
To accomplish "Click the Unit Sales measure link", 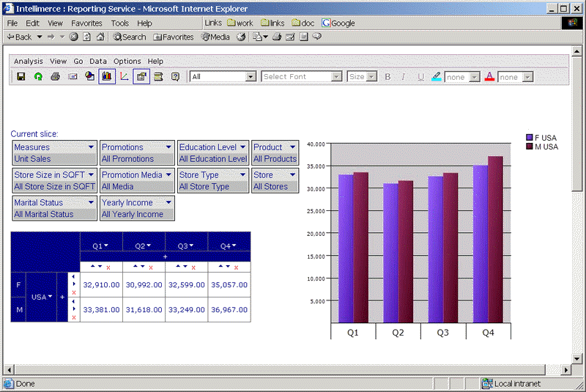I will pyautogui.click(x=32, y=159).
